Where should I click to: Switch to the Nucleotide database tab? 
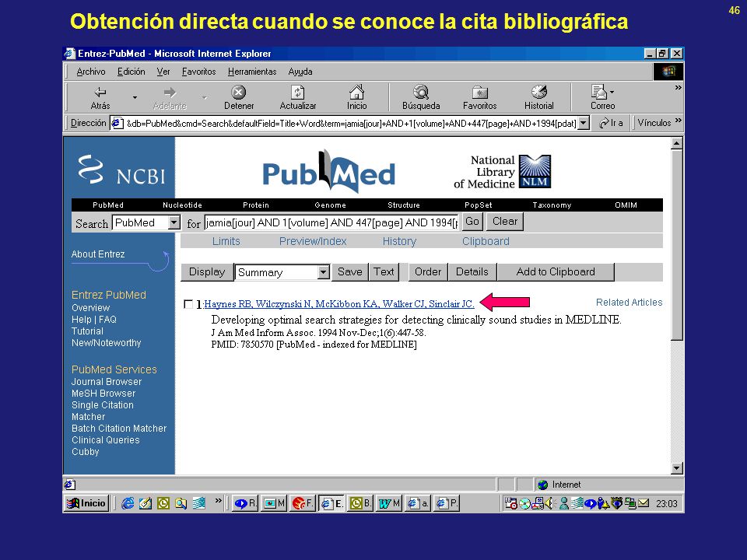pyautogui.click(x=182, y=205)
